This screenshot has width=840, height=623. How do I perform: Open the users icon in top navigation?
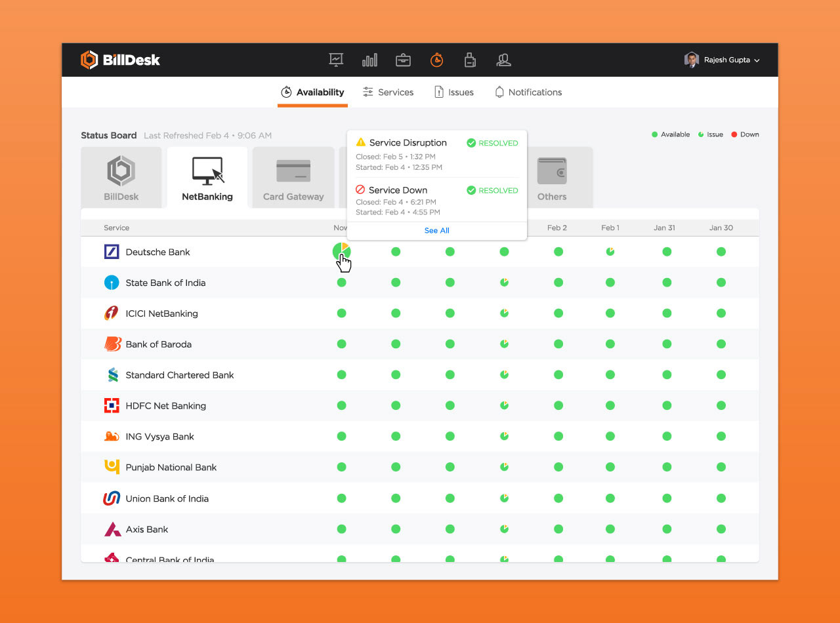pos(503,60)
